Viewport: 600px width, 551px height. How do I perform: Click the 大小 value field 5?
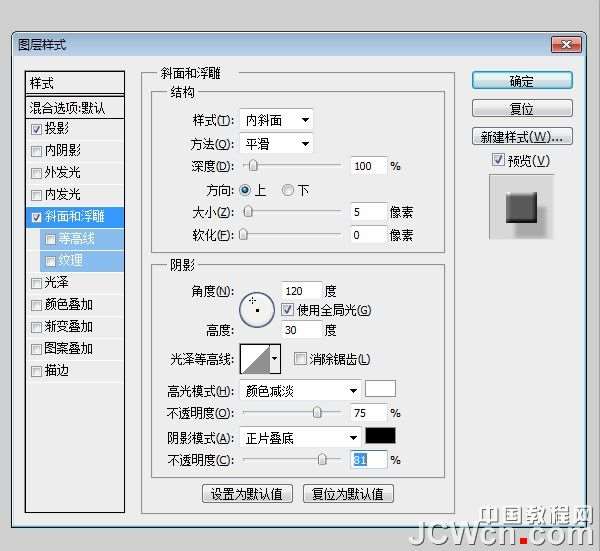tap(368, 212)
